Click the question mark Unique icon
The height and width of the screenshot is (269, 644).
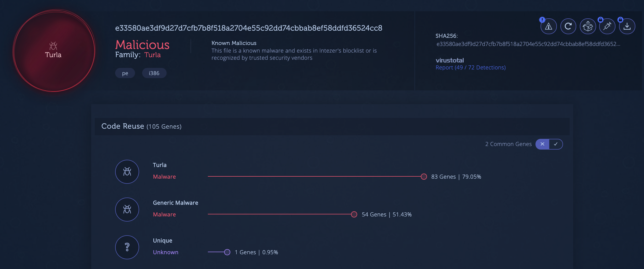coord(127,247)
